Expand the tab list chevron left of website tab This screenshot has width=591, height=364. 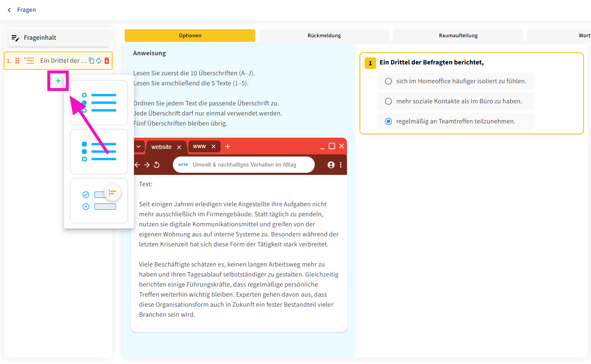[139, 146]
